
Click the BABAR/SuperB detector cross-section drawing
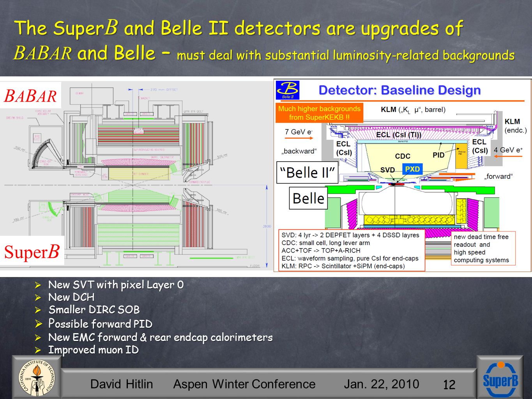[x=136, y=176]
